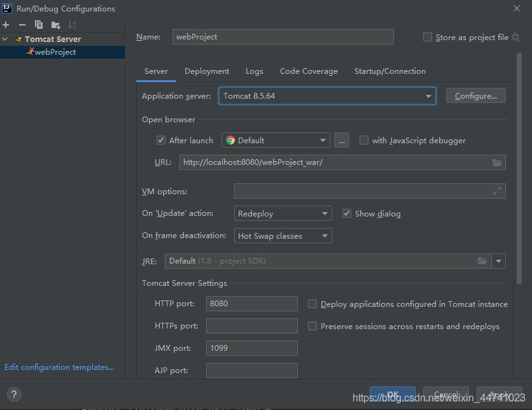Click the Chrome browser icon in Default dropdown
The image size is (532, 410).
(x=230, y=140)
